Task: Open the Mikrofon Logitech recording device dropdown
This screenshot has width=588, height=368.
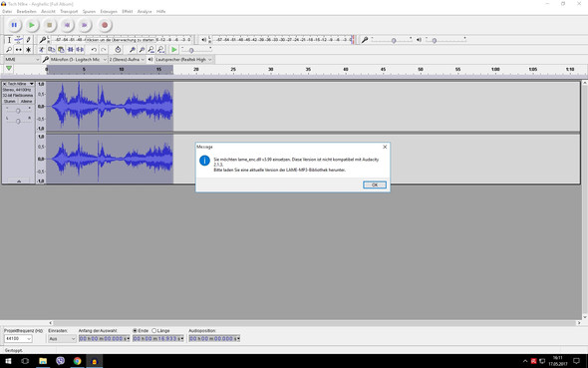Action: pos(79,60)
